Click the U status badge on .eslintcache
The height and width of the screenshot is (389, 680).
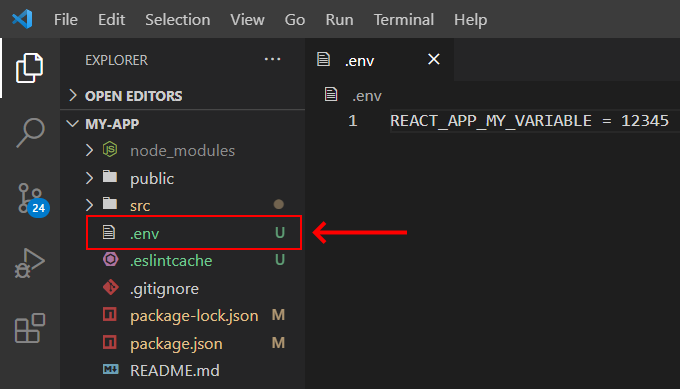tap(280, 260)
